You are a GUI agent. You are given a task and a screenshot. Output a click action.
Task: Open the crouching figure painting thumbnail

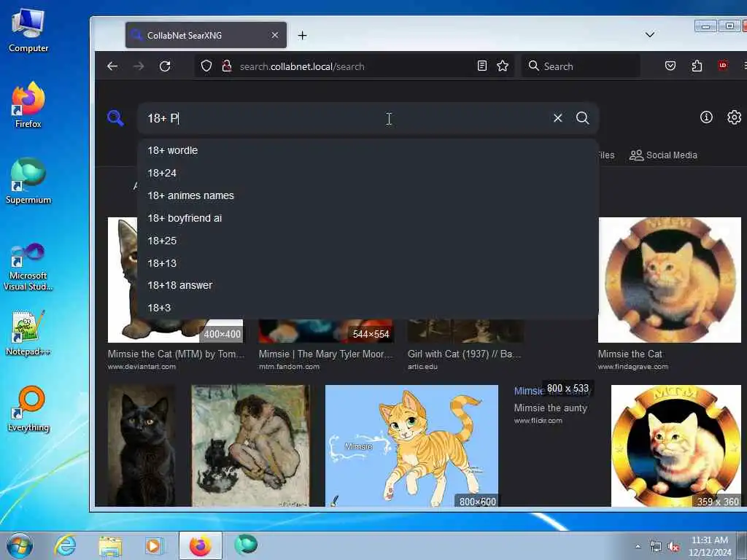coord(251,446)
